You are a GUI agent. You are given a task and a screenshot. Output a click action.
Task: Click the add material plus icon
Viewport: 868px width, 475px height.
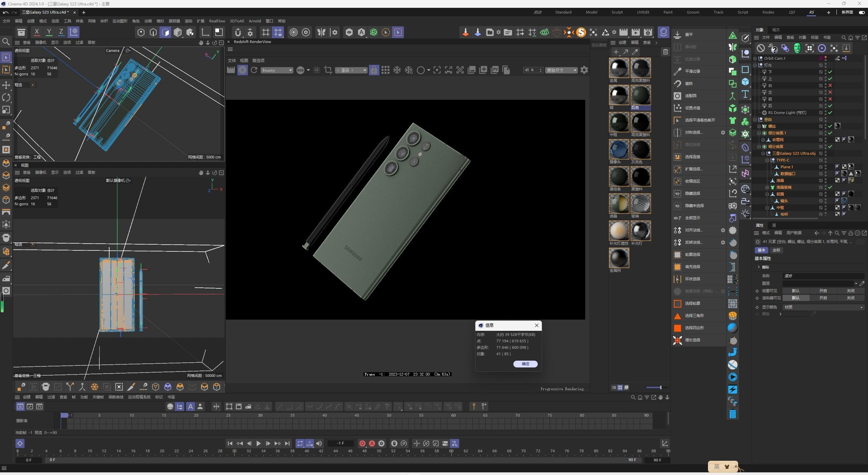coord(616,52)
